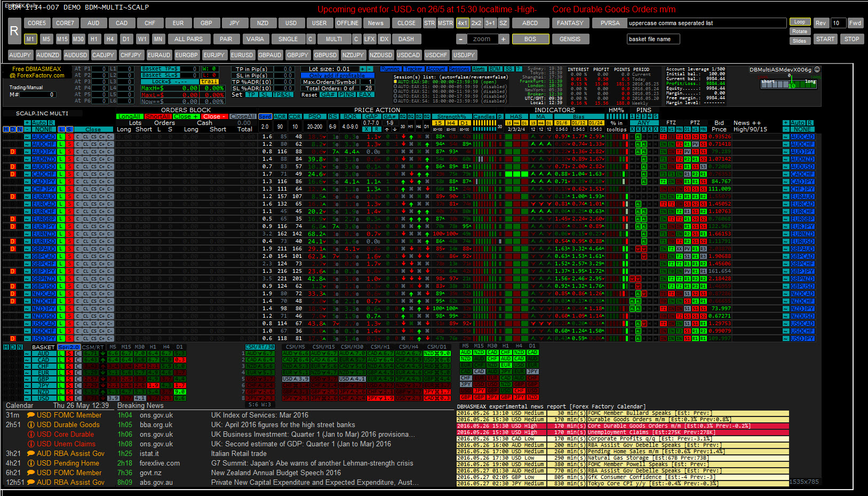Open the CORE5 pair group
The image size is (868, 496).
(37, 23)
